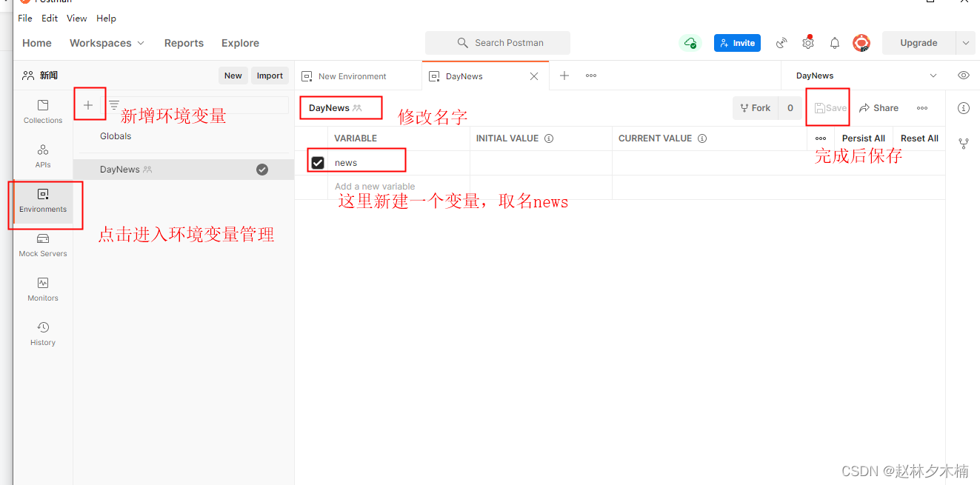Click the Share button

click(x=879, y=108)
